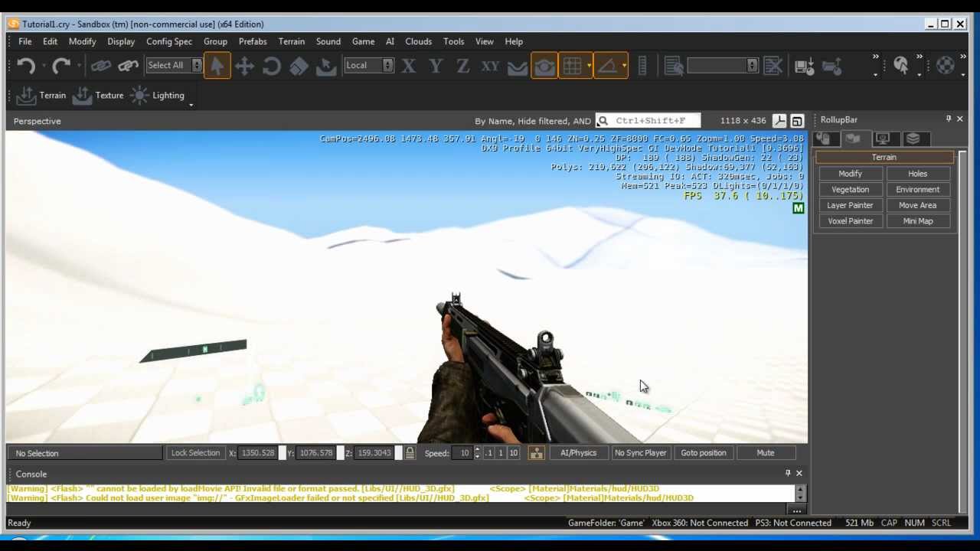Click the viewport layout icon beside resolution

pyautogui.click(x=779, y=121)
